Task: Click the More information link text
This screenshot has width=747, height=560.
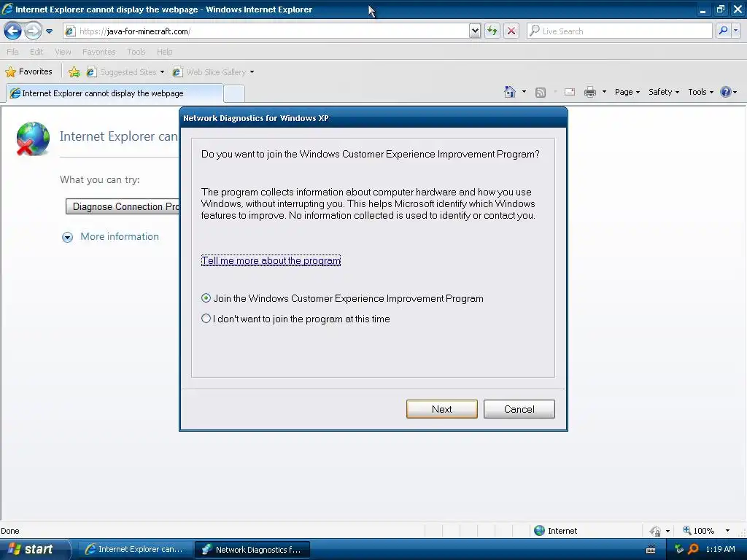Action: [120, 237]
